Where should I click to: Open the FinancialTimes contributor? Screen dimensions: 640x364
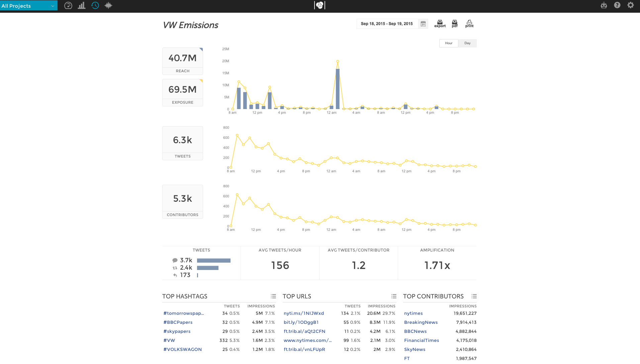pyautogui.click(x=422, y=341)
